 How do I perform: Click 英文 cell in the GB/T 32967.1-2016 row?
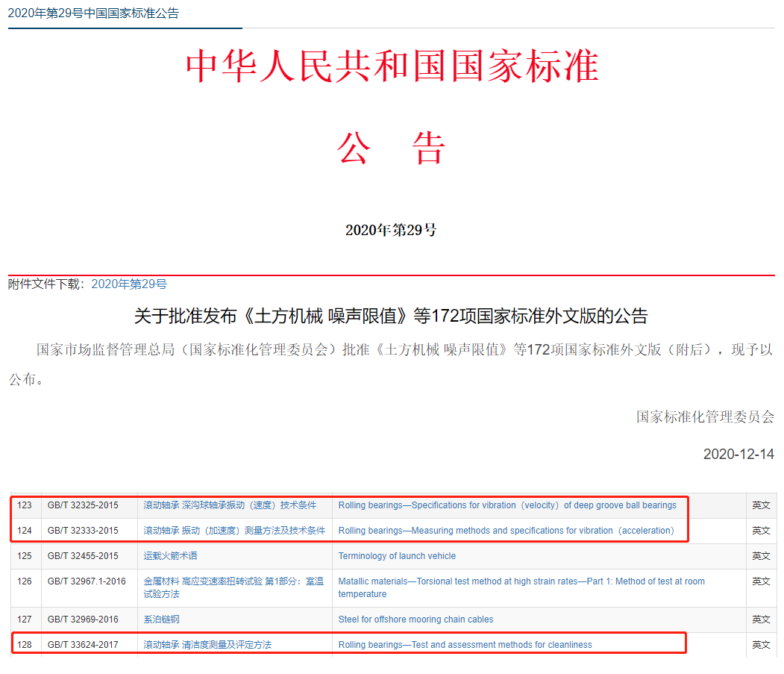[x=761, y=581]
